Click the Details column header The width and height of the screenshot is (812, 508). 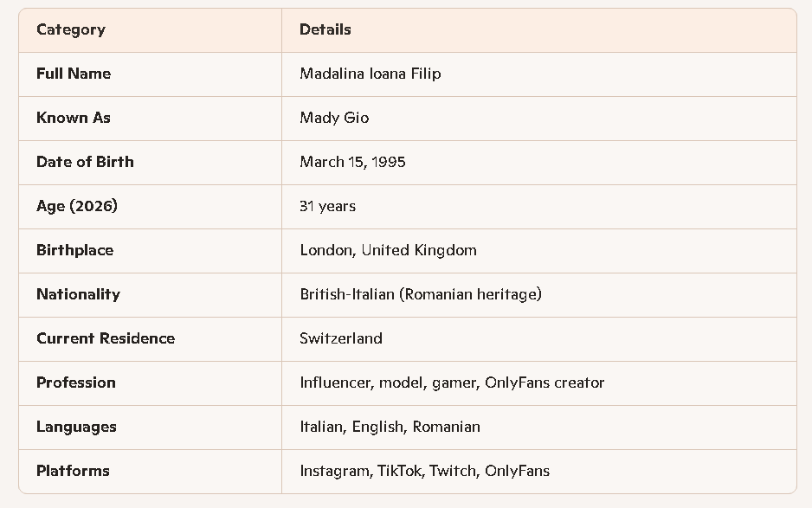pyautogui.click(x=325, y=29)
